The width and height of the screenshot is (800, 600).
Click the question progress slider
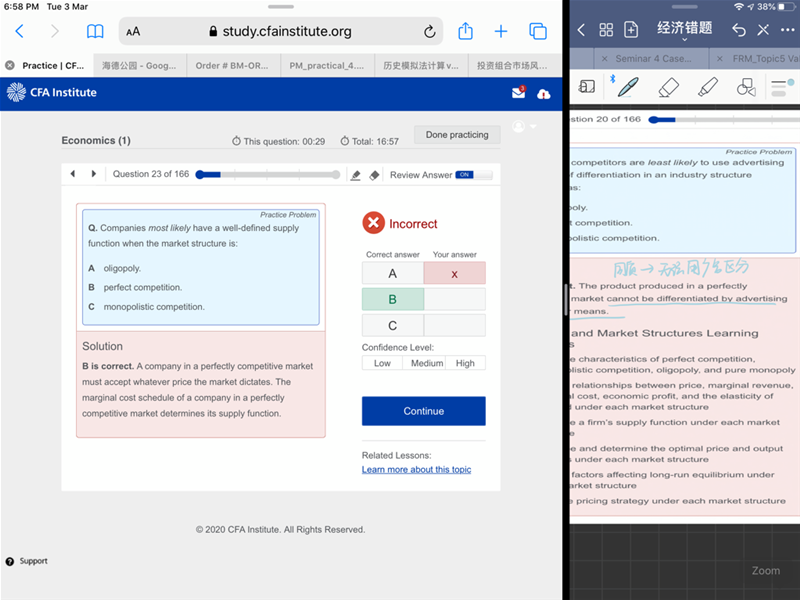coord(268,175)
